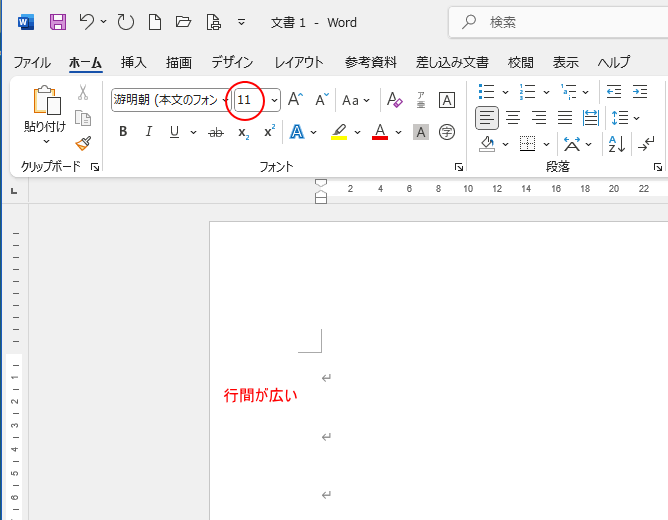The width and height of the screenshot is (668, 520).
Task: Switch to the デザイン tab
Action: click(232, 63)
